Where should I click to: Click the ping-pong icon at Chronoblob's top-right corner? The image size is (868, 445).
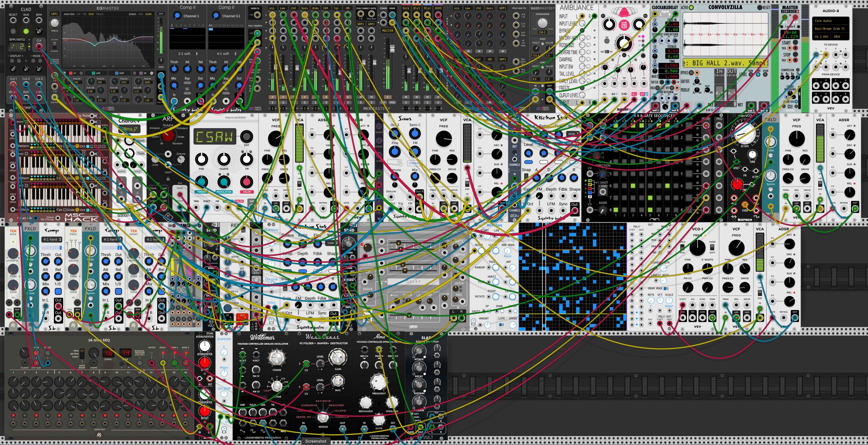pos(645,16)
